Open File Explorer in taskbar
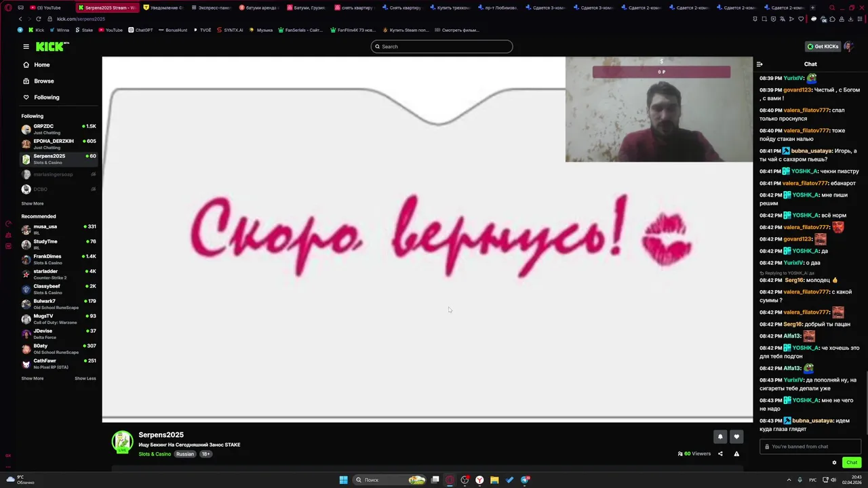This screenshot has width=868, height=488. (x=495, y=480)
